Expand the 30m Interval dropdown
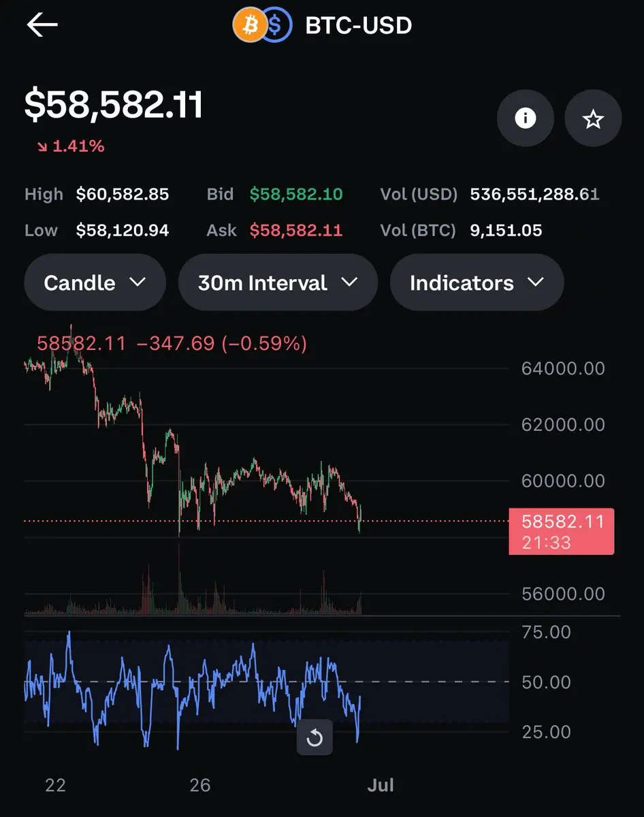This screenshot has height=817, width=644. tap(278, 283)
